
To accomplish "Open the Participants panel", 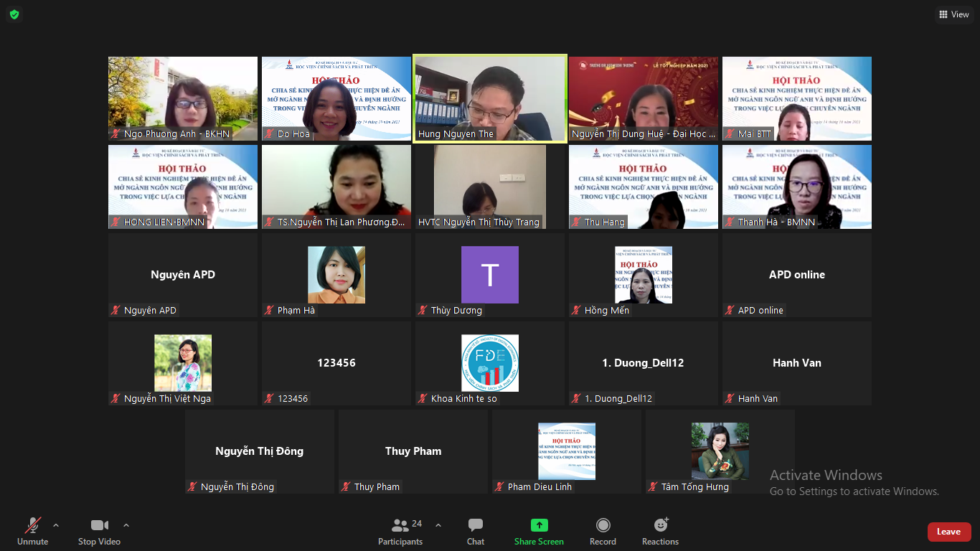I will [401, 531].
